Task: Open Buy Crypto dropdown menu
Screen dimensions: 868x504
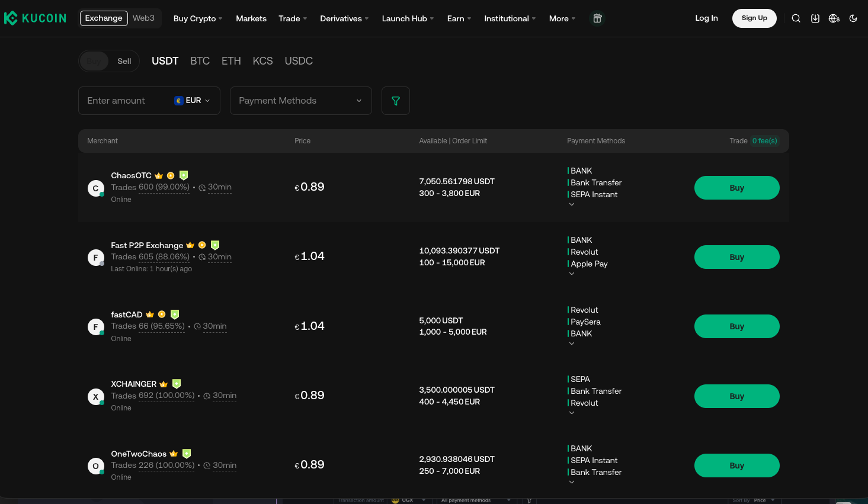Action: [198, 18]
